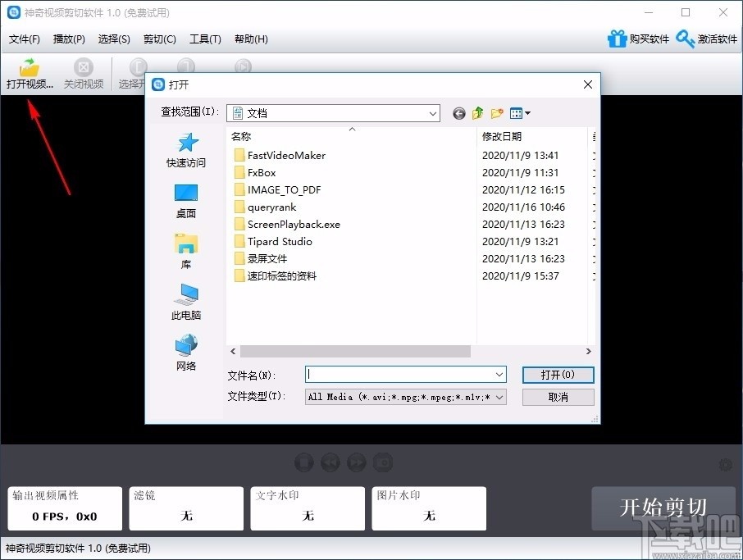Click the rewind playback icon
743x560 pixels.
[330, 462]
